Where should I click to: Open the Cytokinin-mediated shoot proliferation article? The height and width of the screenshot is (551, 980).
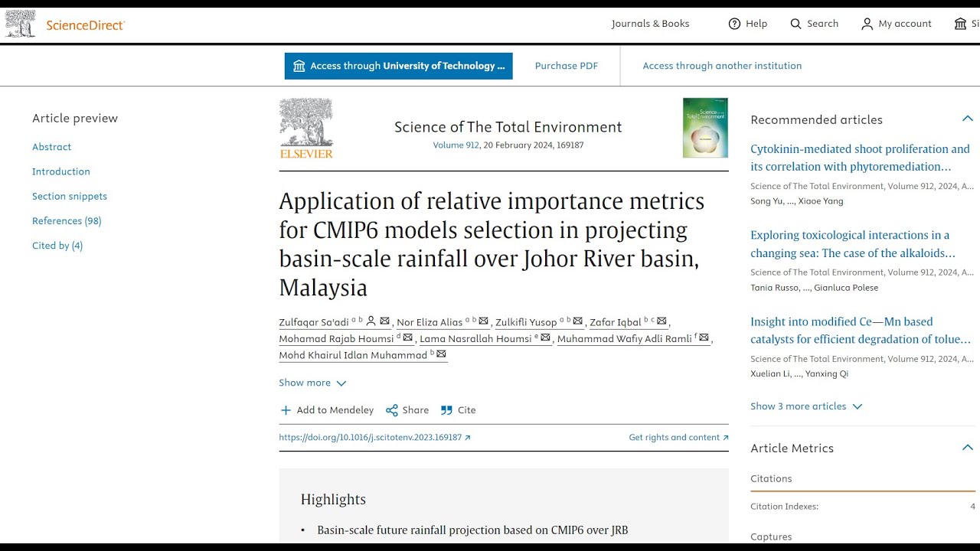tap(860, 158)
